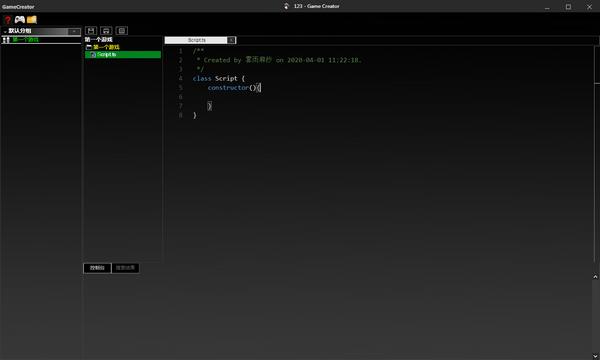Click the middle toolbar icon above the file tree
This screenshot has width=600, height=360.
coord(106,31)
